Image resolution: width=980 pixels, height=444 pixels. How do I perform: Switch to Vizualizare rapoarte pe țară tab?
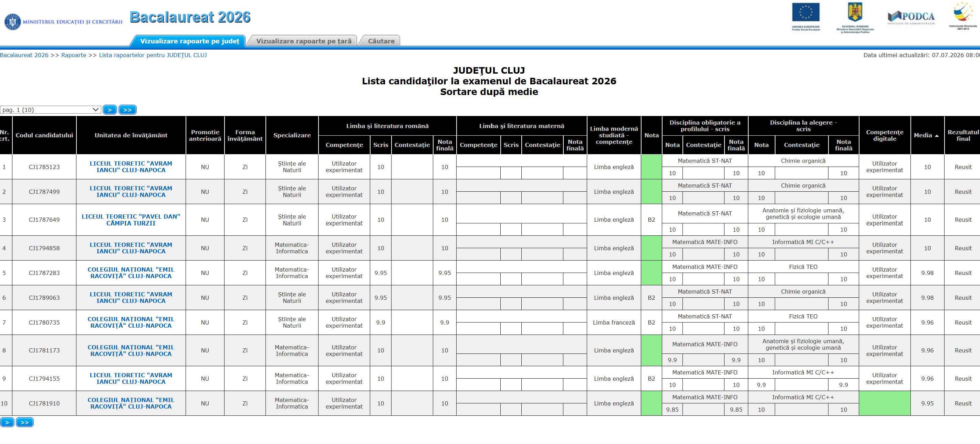pos(303,41)
